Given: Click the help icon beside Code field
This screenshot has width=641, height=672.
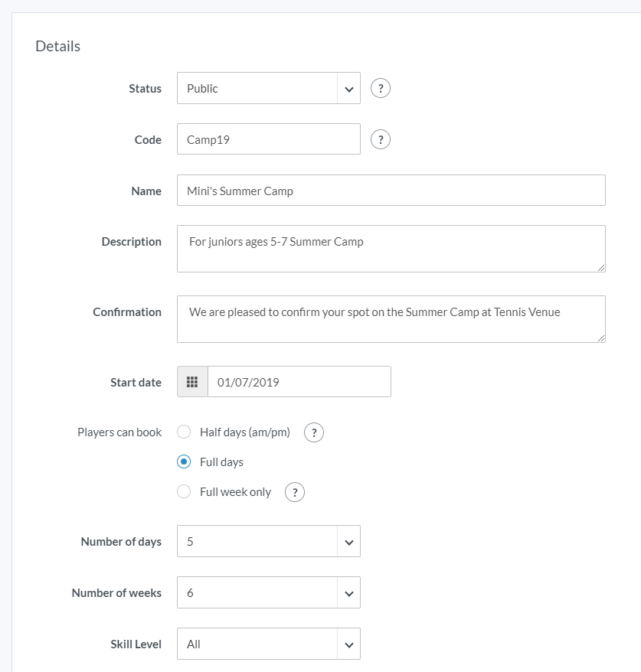Looking at the screenshot, I should point(381,140).
